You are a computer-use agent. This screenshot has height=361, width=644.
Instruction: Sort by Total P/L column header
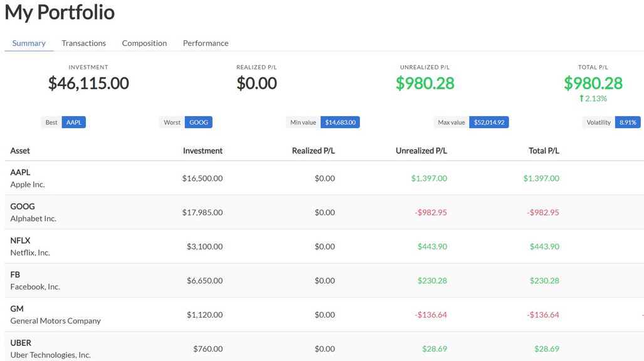tap(544, 151)
